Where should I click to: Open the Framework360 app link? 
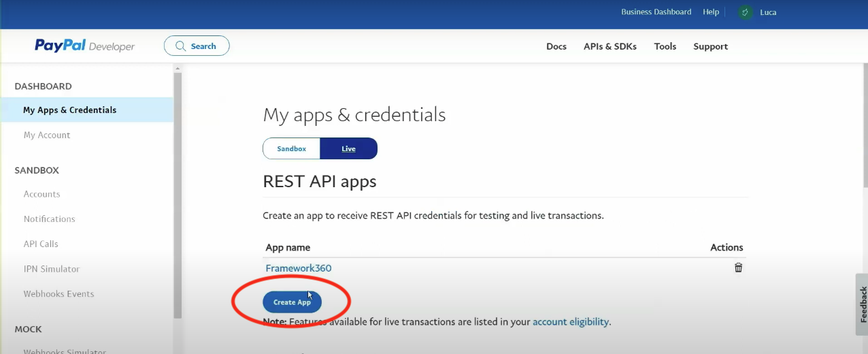pos(298,268)
